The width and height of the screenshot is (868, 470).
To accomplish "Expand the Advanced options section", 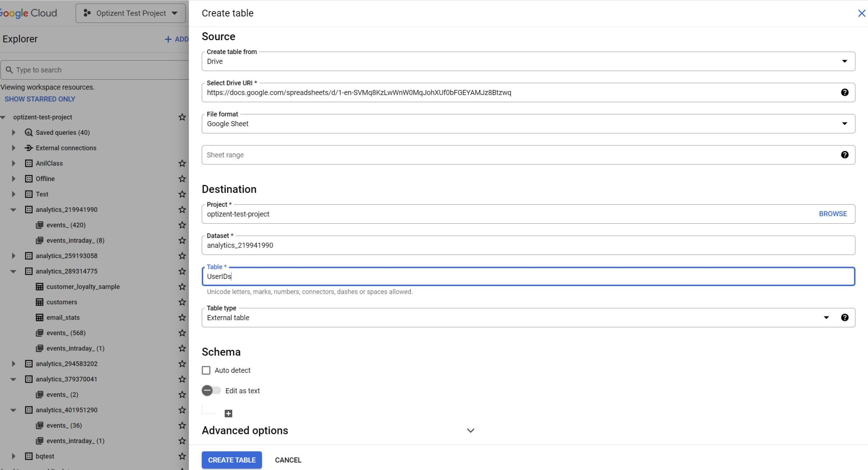I will [470, 430].
